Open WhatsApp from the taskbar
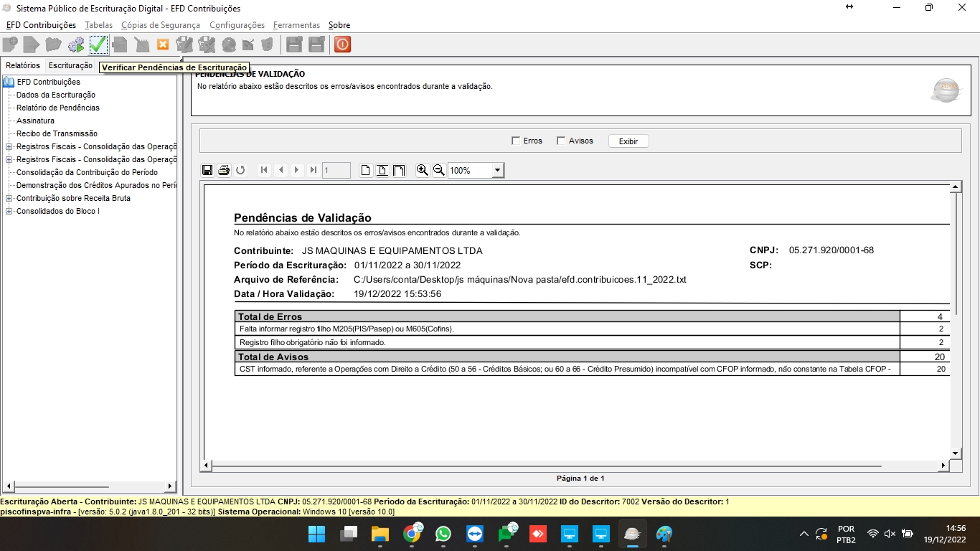Screen dimensions: 980x551 pos(443,534)
